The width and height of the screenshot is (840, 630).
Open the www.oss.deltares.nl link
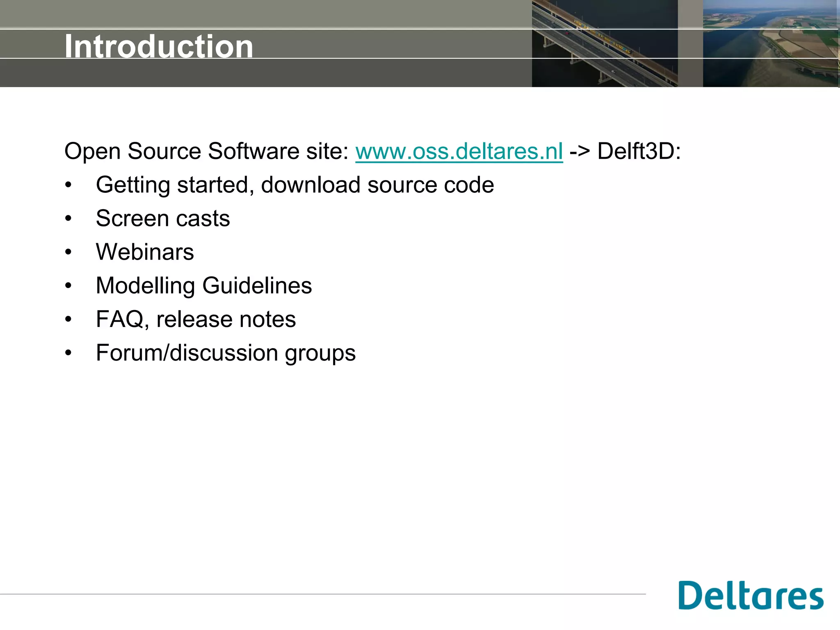point(459,151)
